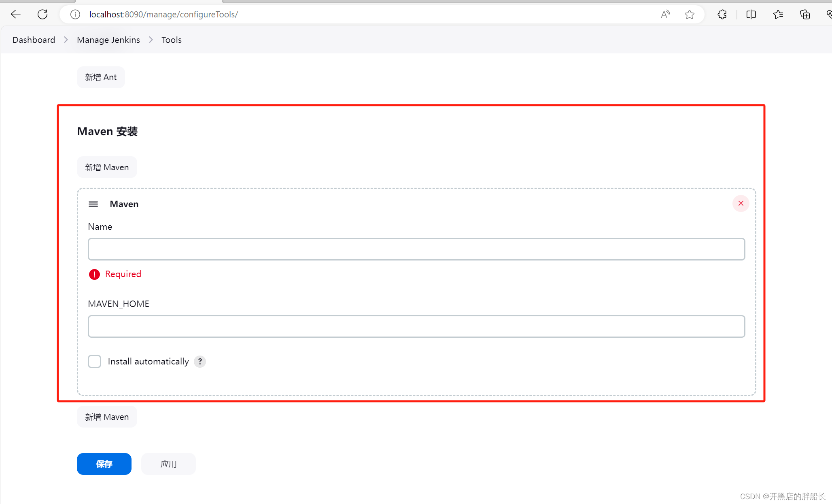Click 新增 Ant button
The image size is (832, 504).
click(101, 77)
